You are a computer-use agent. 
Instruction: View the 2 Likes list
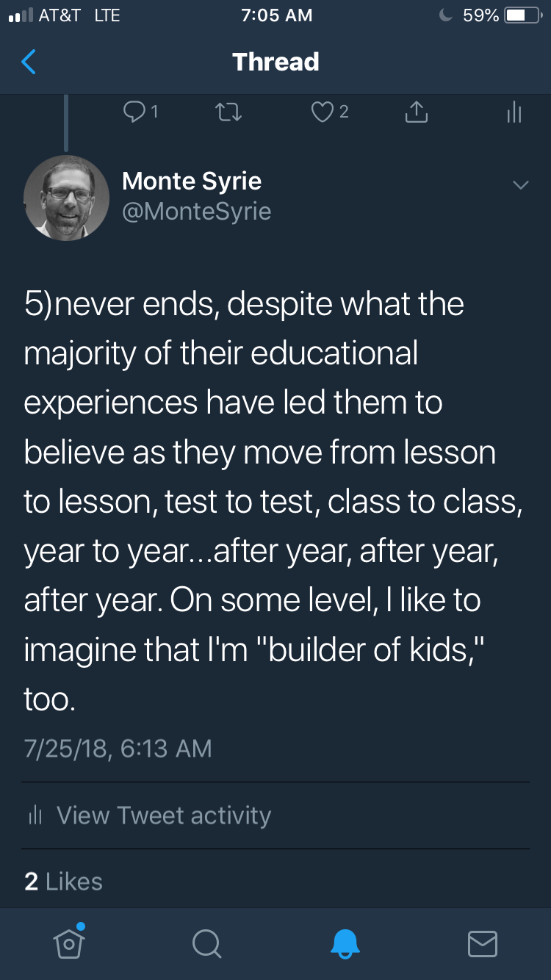click(x=63, y=881)
